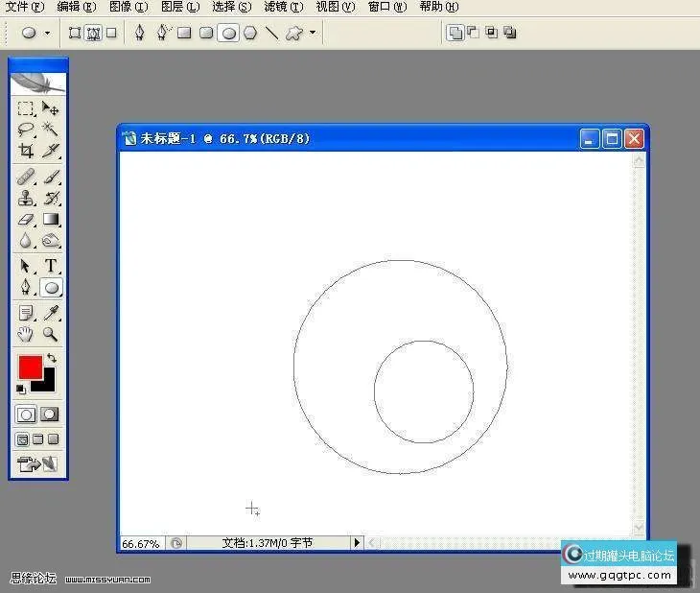The height and width of the screenshot is (593, 700).
Task: Enable Shape Layers mode in options bar
Action: pos(75,33)
